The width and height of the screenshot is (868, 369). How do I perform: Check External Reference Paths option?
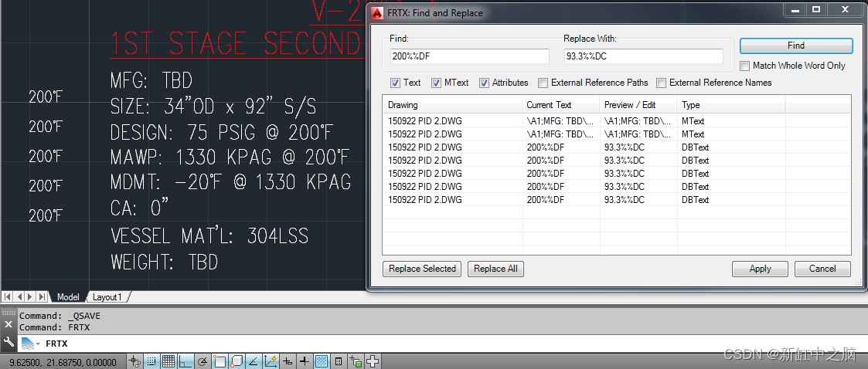(x=543, y=83)
